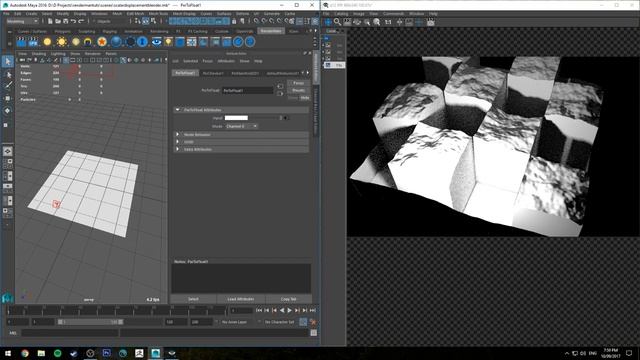Screen dimensions: 640x360
Task: Open the Mode channel dropdown
Action: [241, 127]
